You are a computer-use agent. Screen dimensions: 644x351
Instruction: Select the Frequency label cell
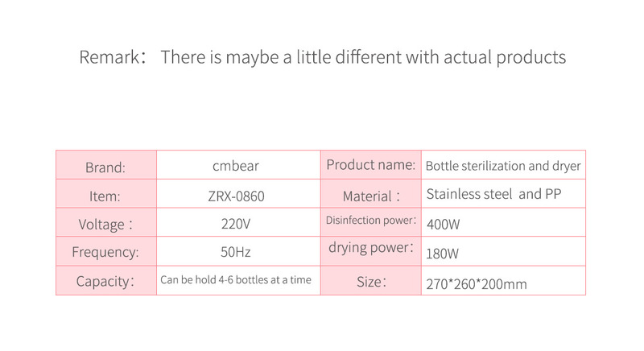105,252
